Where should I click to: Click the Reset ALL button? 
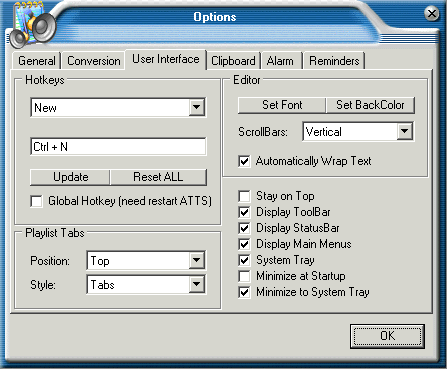158,177
